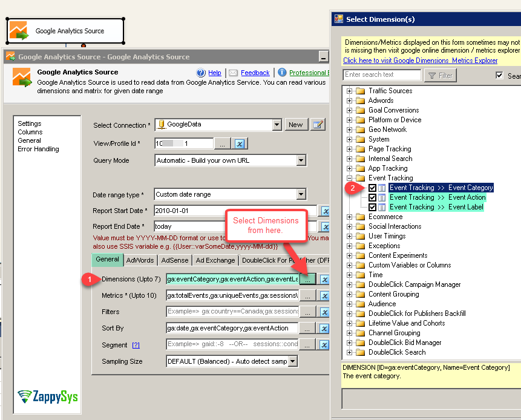Expand the Goal Conversions tree node
Image resolution: width=521 pixels, height=420 pixels.
pos(349,110)
